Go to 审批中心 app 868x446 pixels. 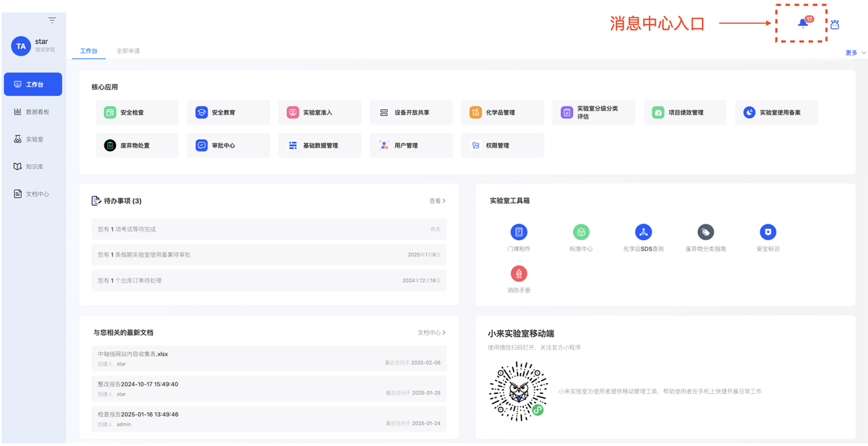tap(229, 145)
